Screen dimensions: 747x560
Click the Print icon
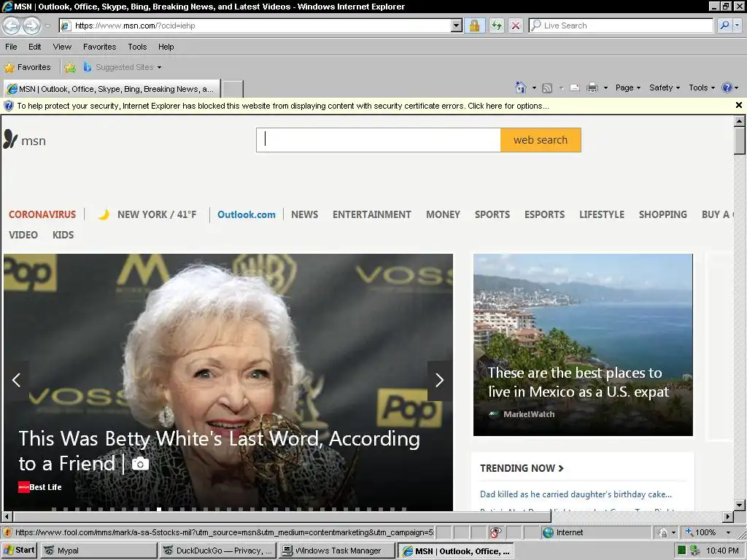(592, 88)
